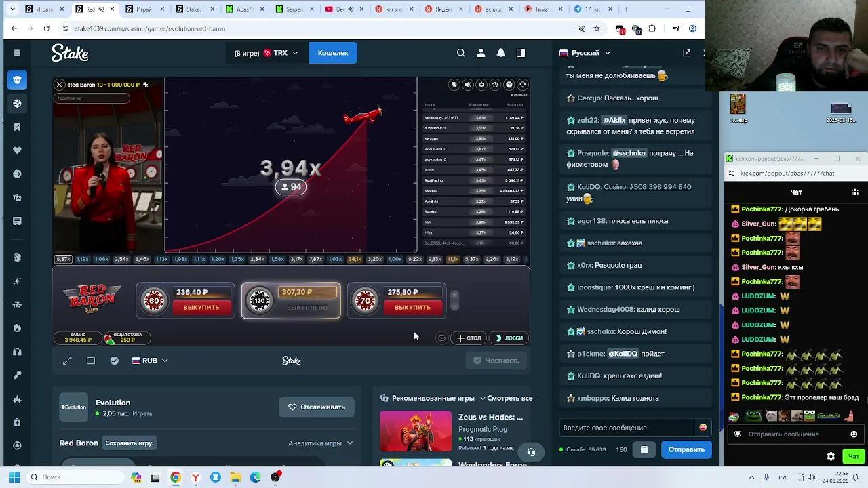Click the Chrome address bar URL
Image resolution: width=868 pixels, height=488 pixels.
click(x=150, y=28)
